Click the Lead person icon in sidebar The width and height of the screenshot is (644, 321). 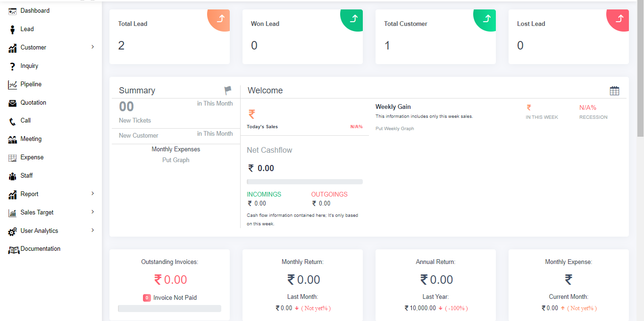tap(12, 30)
